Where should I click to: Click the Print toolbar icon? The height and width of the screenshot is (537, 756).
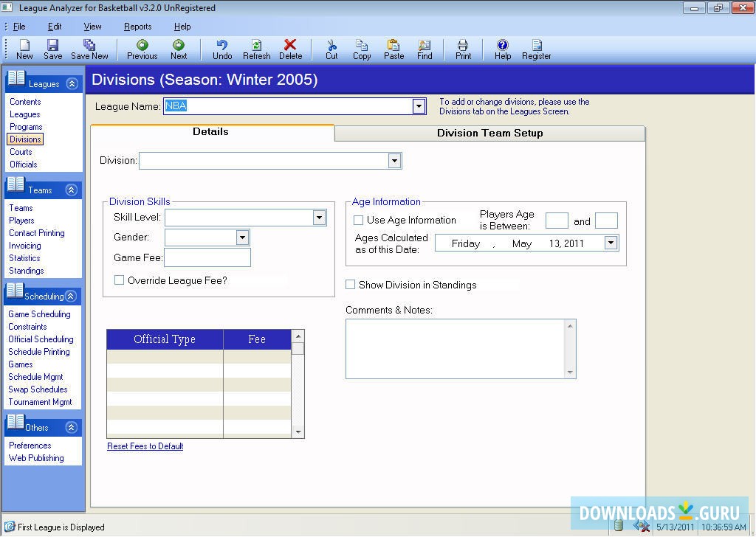pos(463,45)
